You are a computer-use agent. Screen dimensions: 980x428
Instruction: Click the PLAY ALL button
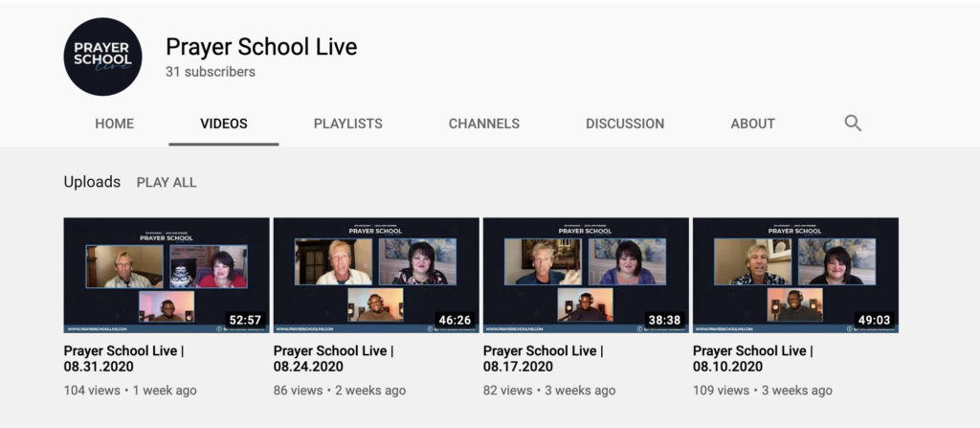tap(167, 183)
